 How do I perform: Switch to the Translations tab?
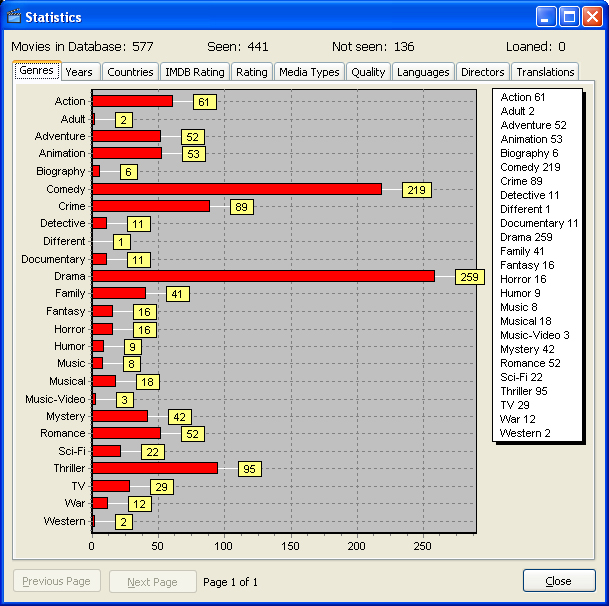pyautogui.click(x=545, y=72)
